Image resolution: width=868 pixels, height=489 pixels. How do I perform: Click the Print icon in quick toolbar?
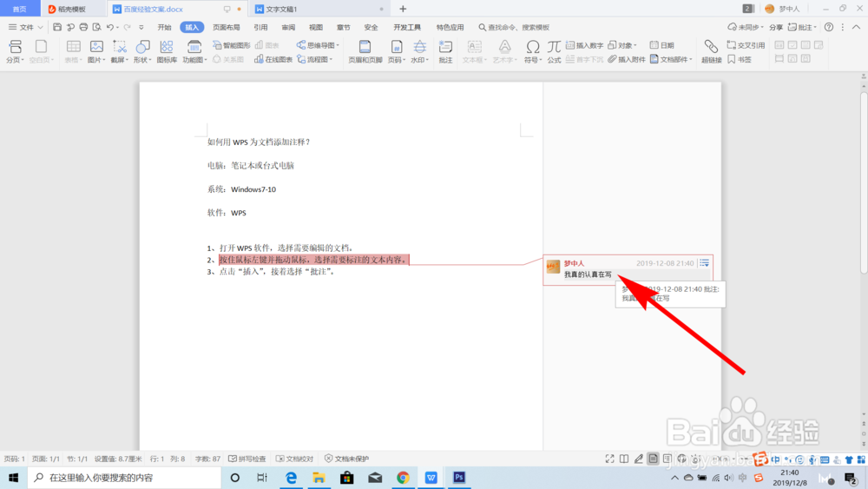83,27
